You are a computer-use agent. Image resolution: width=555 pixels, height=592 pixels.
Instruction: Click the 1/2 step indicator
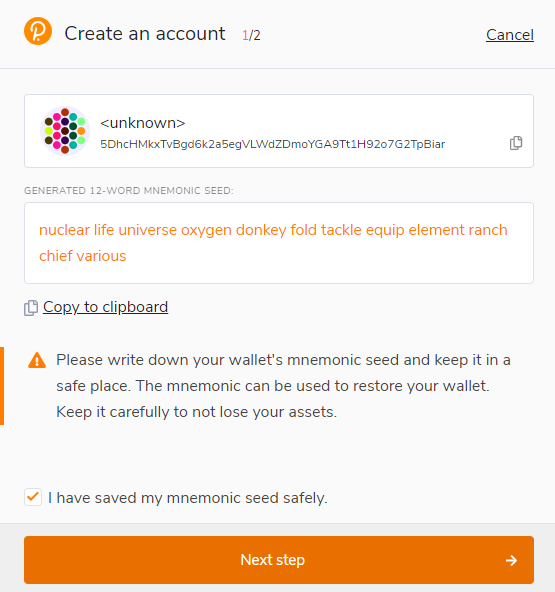(251, 35)
